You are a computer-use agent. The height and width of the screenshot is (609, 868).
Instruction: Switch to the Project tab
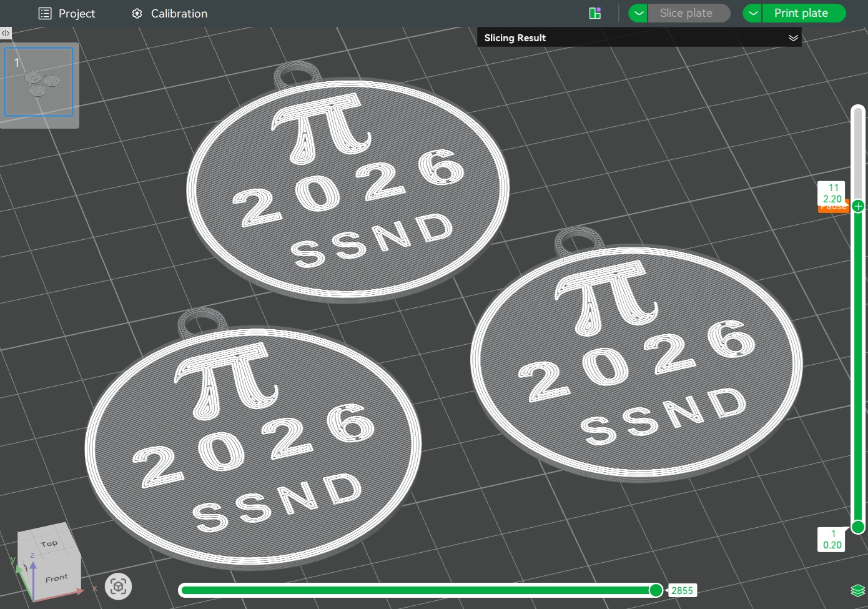click(76, 14)
